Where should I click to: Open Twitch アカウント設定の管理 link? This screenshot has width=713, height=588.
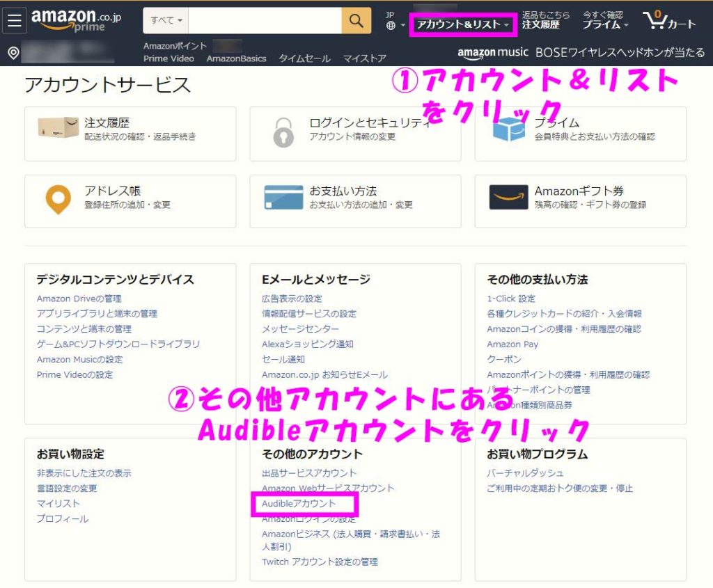pyautogui.click(x=320, y=562)
